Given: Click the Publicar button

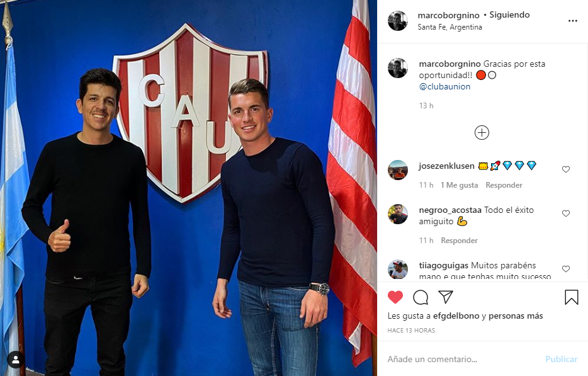Looking at the screenshot, I should (x=561, y=359).
